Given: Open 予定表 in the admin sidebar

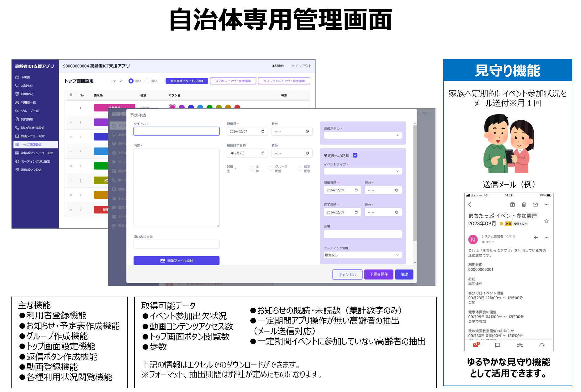Looking at the screenshot, I should coord(23,77).
